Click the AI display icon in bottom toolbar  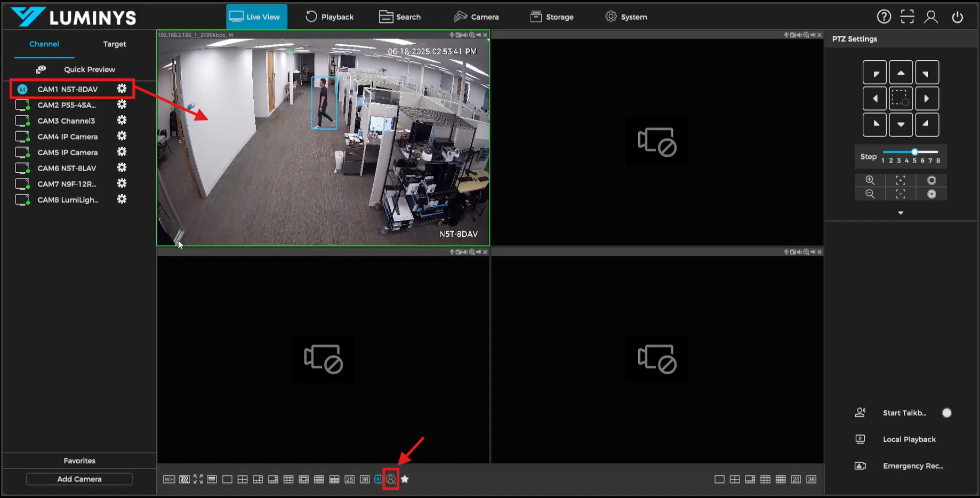click(379, 479)
